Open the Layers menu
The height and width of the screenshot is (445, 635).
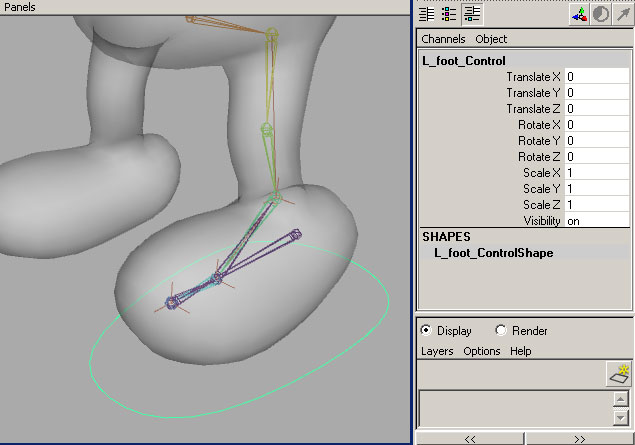click(437, 351)
